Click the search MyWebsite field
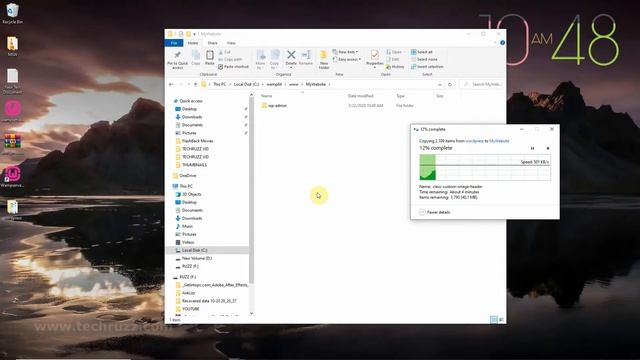Viewport: 640px width, 360px height. coord(482,84)
